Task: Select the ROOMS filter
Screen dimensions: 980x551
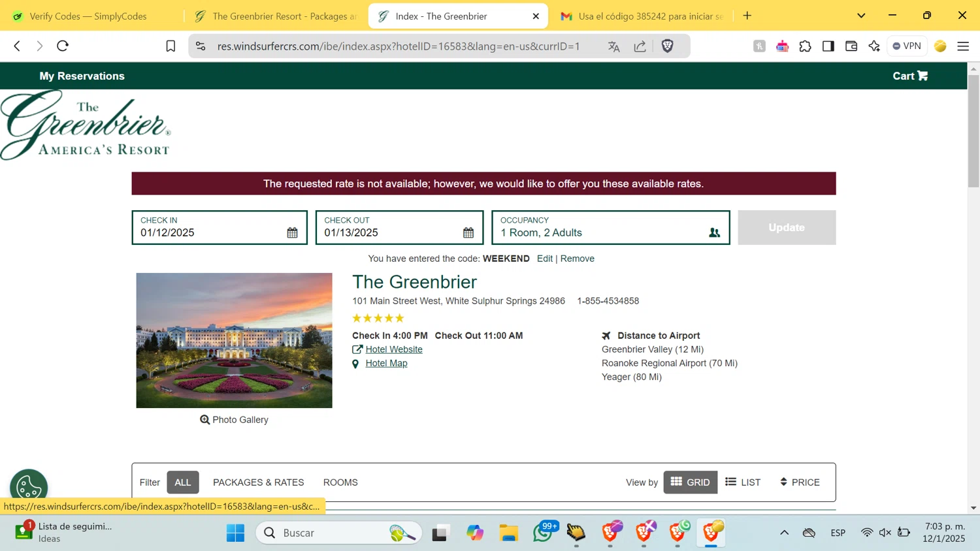Action: tap(340, 482)
